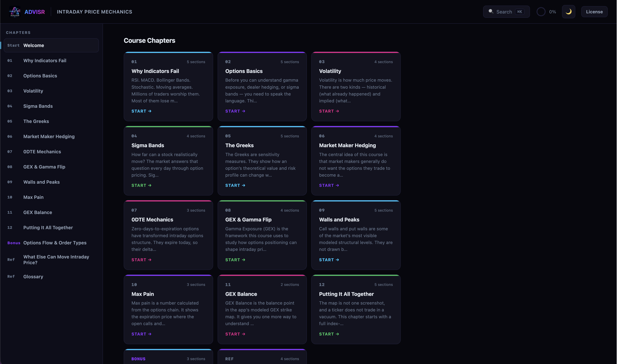
Task: Open Options Basics in the sidebar
Action: (x=51, y=76)
